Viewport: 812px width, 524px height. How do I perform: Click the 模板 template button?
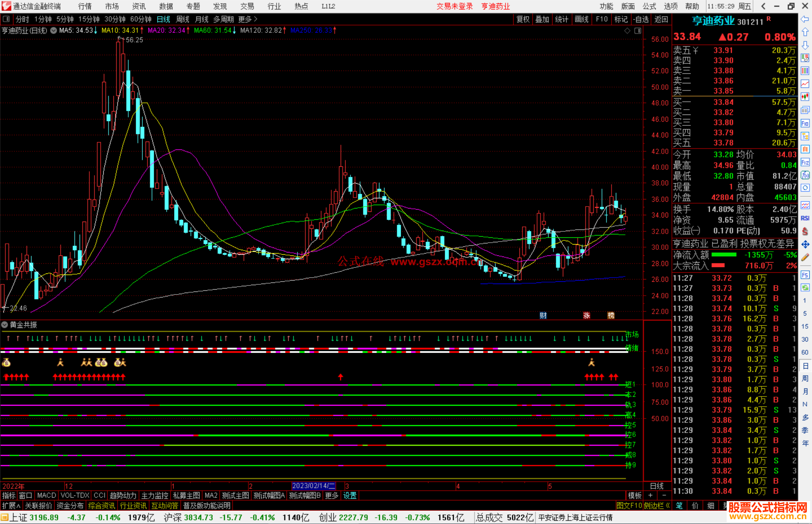[x=635, y=495]
